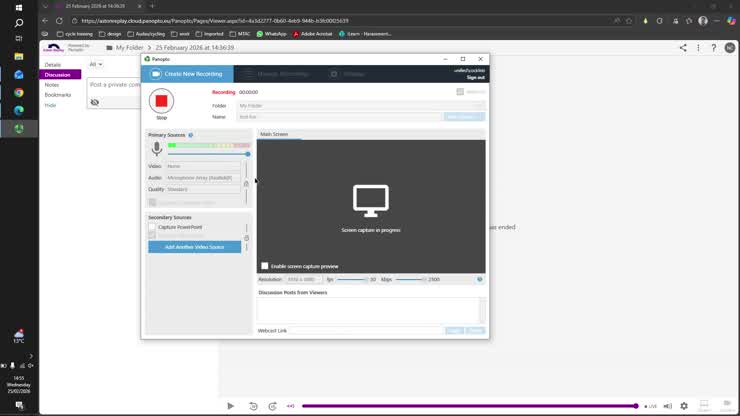740x416 pixels.
Task: Open the Quality dropdown
Action: point(203,189)
